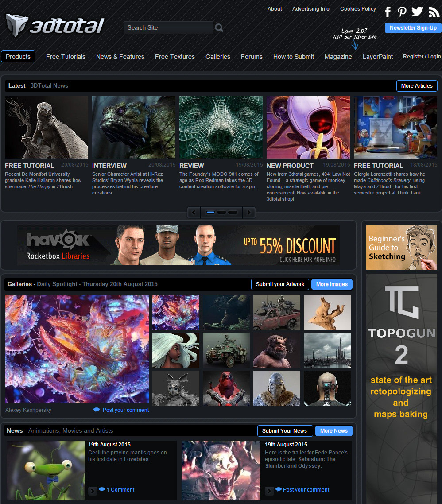Screen dimensions: 442x504
Task: Open The Harpy tutorial thumbnail
Action: 47,127
